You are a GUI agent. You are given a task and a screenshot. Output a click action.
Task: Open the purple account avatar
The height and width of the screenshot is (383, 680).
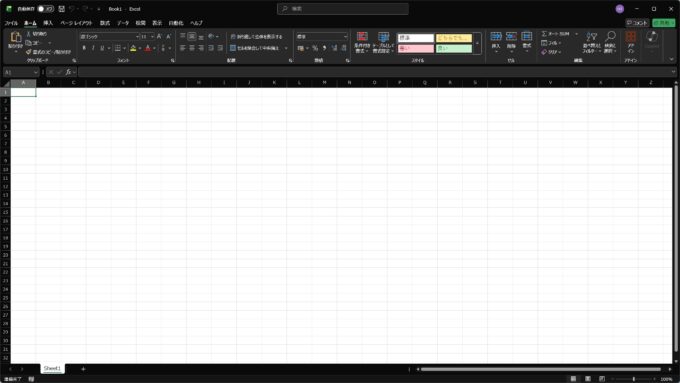click(620, 9)
